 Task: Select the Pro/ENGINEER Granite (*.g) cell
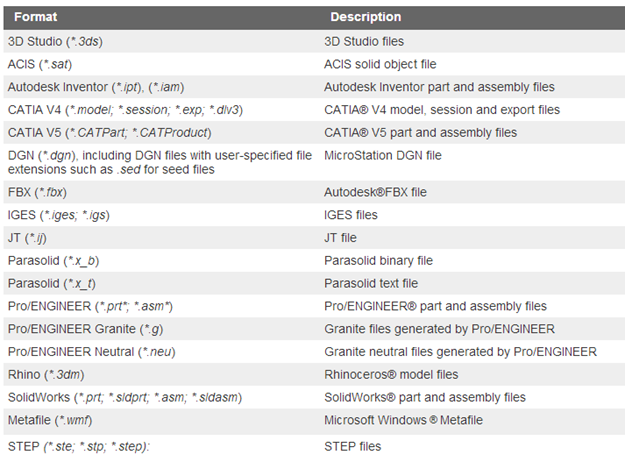point(85,329)
